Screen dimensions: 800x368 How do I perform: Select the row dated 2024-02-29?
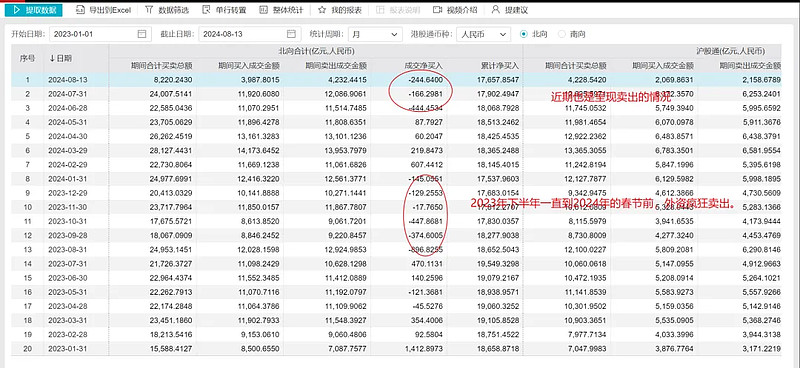(x=396, y=164)
